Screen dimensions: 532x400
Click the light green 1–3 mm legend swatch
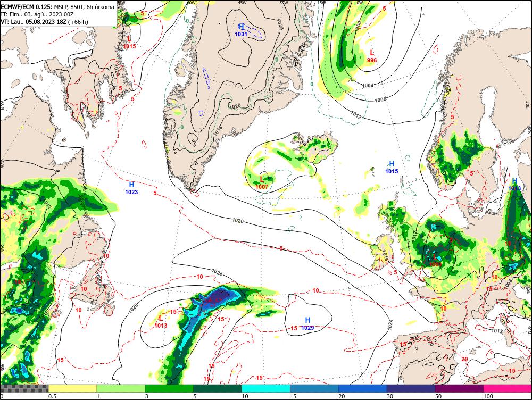[121, 388]
